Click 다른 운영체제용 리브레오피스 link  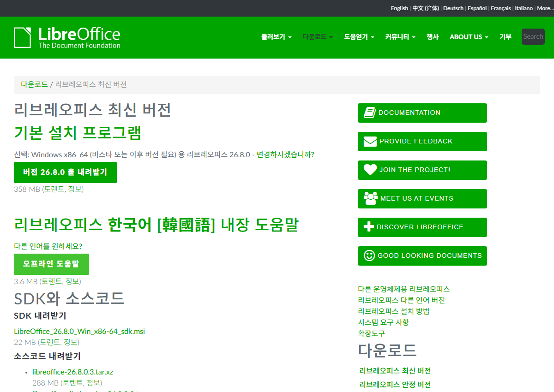[404, 289]
